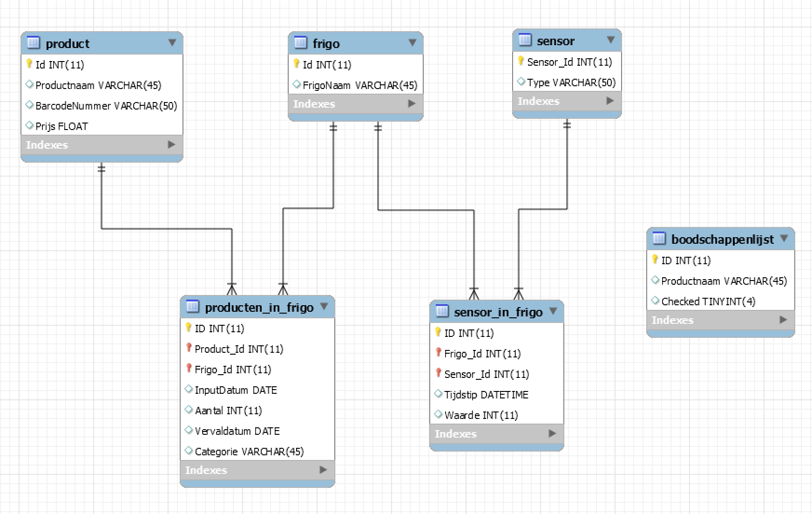Collapse the sensor table with header arrow
Screen dimensions: 812x514
tap(610, 40)
